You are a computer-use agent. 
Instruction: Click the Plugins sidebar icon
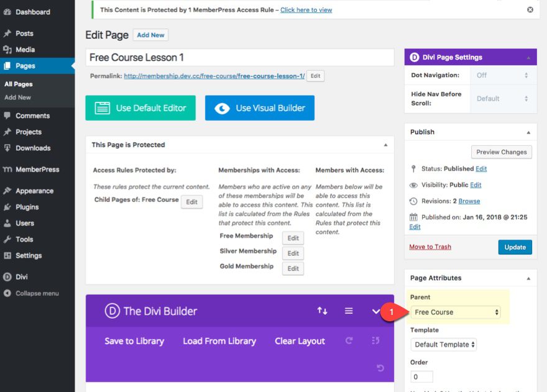click(x=9, y=206)
